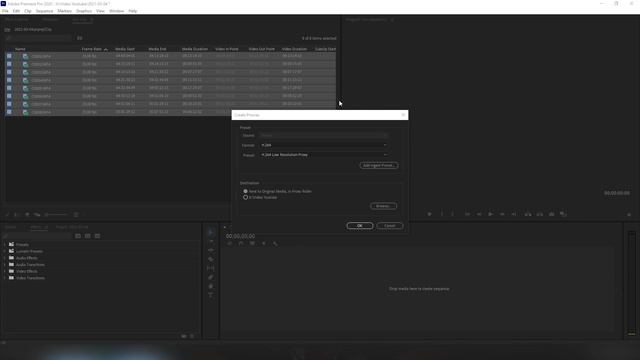Sort by the Frame Rate column header

coord(91,49)
